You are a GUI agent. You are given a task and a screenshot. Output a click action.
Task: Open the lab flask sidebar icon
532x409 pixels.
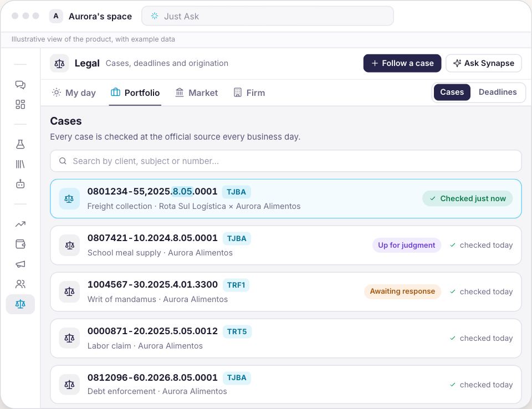(x=21, y=144)
